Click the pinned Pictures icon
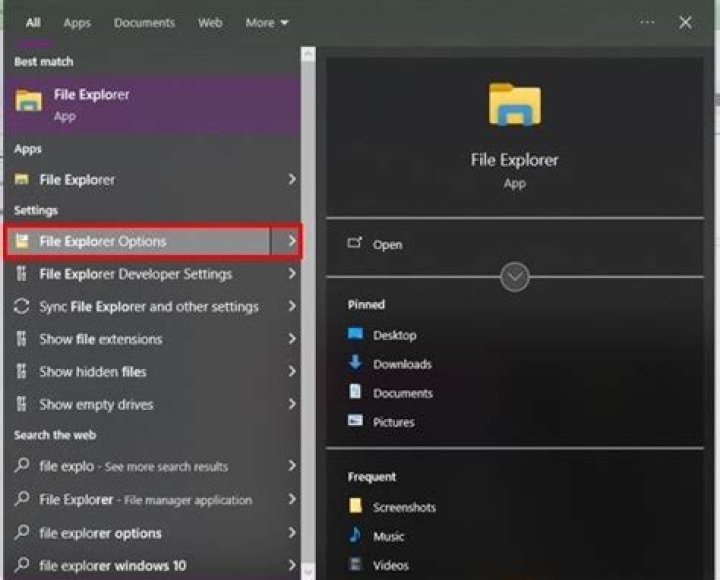The image size is (720, 580). click(355, 420)
